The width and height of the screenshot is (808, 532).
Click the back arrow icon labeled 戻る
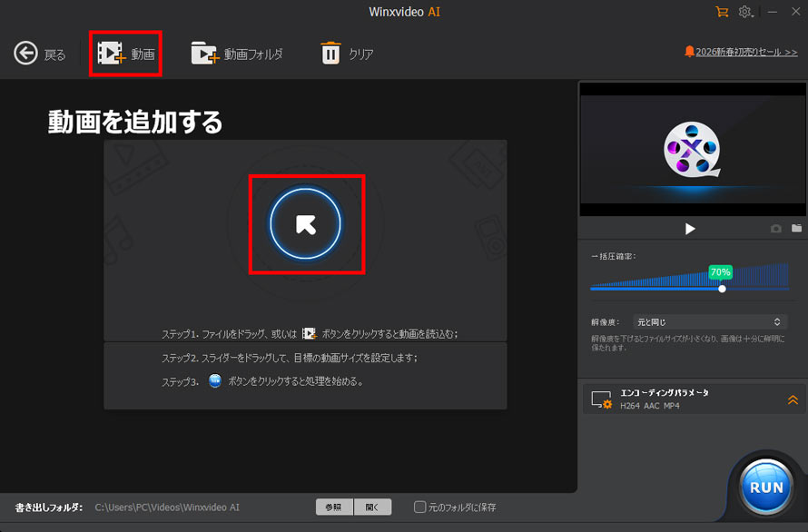pos(25,54)
